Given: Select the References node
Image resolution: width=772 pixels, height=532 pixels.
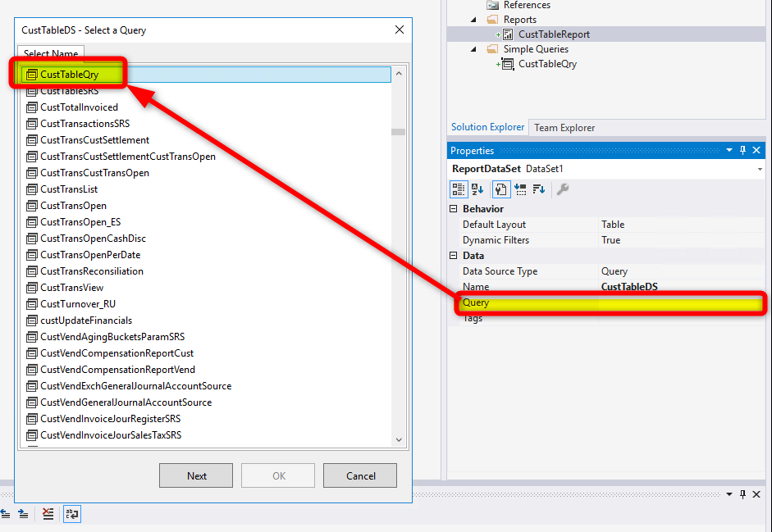Looking at the screenshot, I should [527, 5].
